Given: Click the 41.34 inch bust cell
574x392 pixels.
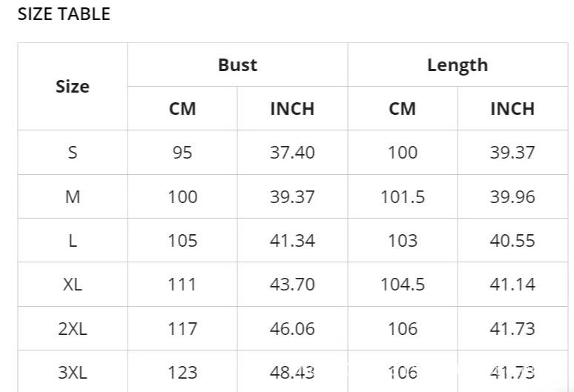Looking at the screenshot, I should [292, 241].
